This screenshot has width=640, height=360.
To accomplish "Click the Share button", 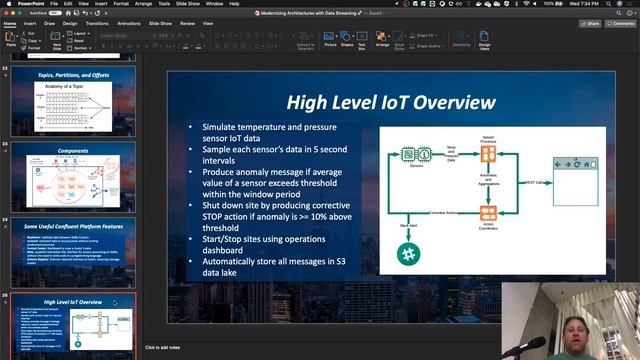I will coord(590,24).
